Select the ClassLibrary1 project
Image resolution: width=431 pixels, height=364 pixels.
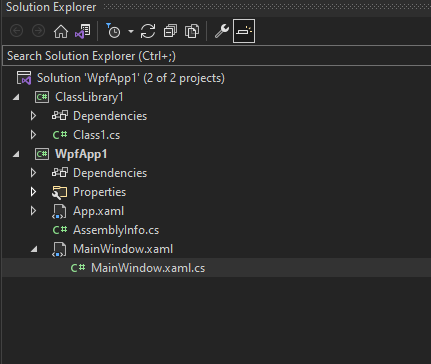89,97
